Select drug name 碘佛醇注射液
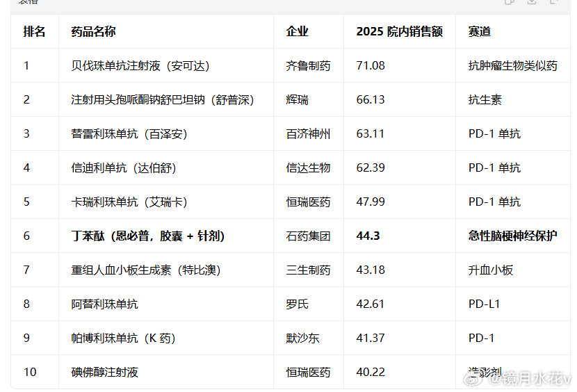The image size is (577, 392). (x=104, y=373)
